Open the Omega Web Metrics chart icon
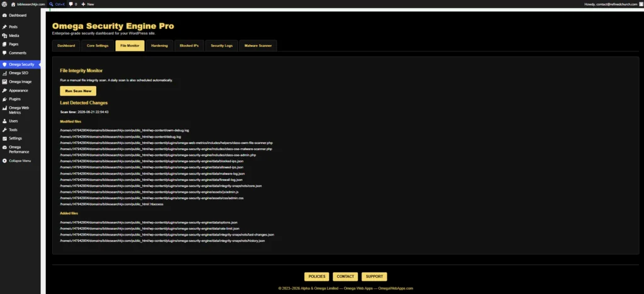Image resolution: width=644 pixels, height=294 pixels. pos(4,108)
